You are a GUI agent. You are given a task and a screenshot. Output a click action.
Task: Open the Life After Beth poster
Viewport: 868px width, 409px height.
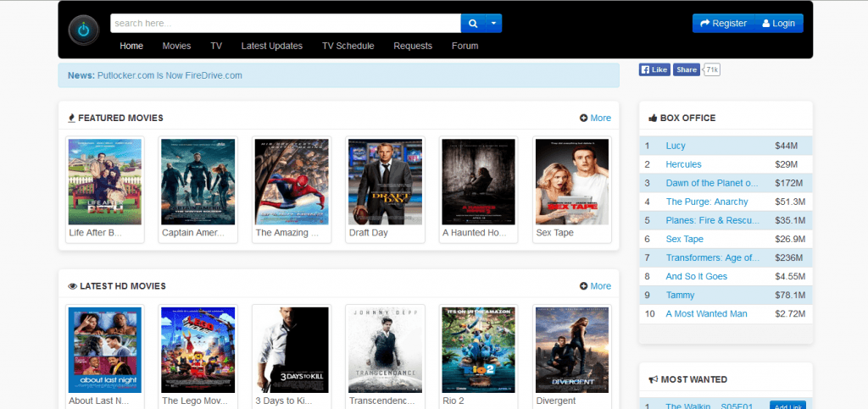[x=104, y=182]
